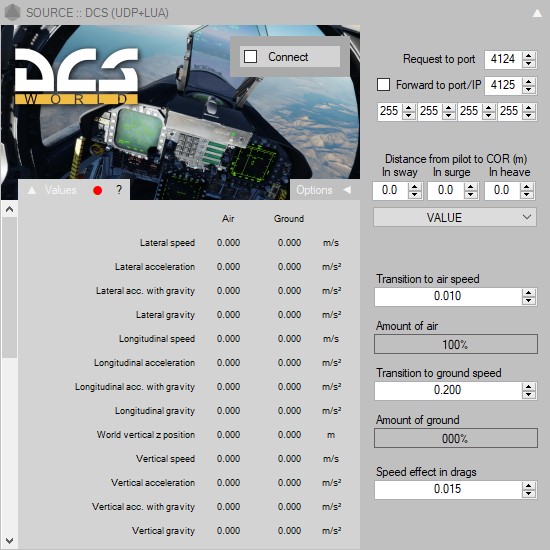This screenshot has width=550, height=550.
Task: Click the Vertical speed Air value
Action: click(228, 459)
